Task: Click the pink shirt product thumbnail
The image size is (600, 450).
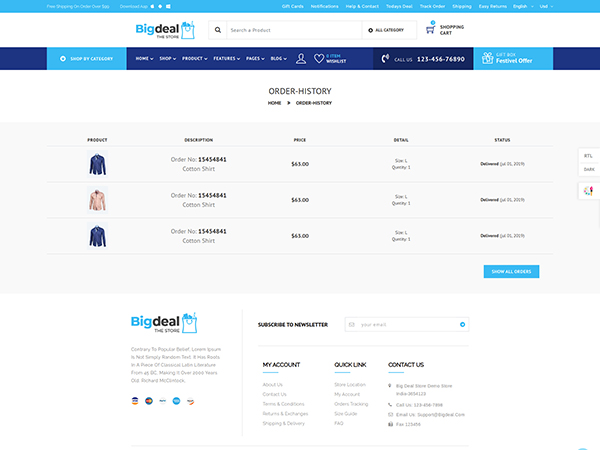Action: click(x=97, y=200)
